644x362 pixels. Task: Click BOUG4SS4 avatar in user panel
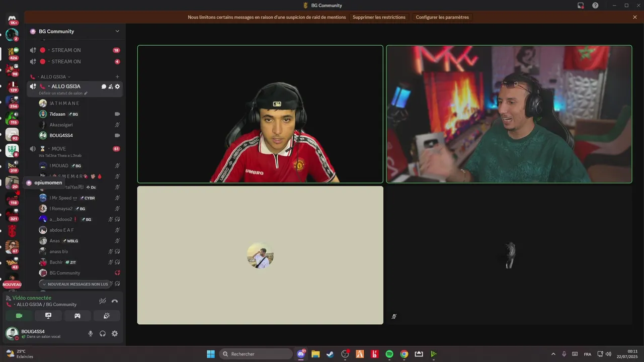point(12,333)
